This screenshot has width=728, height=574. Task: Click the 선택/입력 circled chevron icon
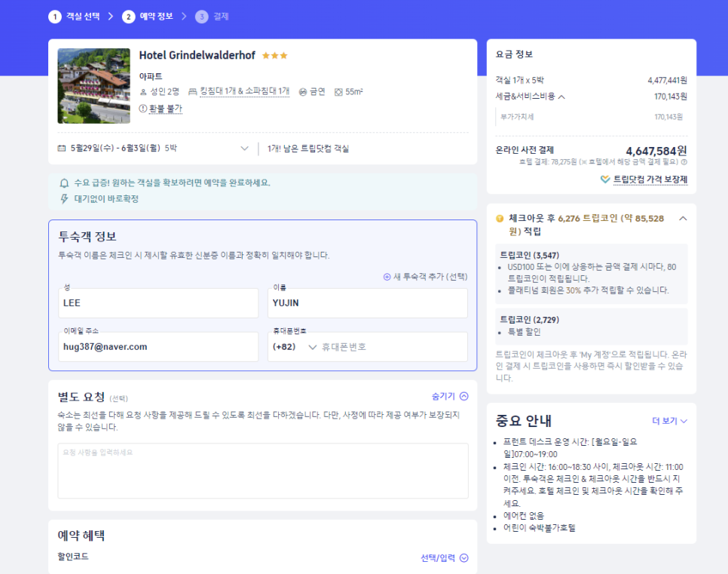pos(463,558)
